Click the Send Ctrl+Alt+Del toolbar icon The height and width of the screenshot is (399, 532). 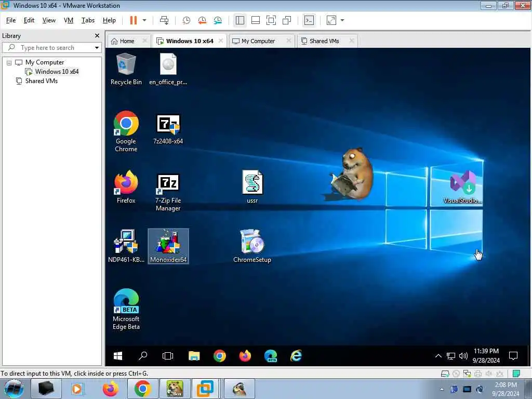164,20
